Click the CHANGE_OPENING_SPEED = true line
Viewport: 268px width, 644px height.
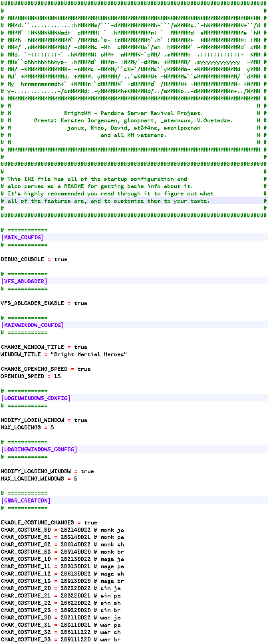[46, 369]
